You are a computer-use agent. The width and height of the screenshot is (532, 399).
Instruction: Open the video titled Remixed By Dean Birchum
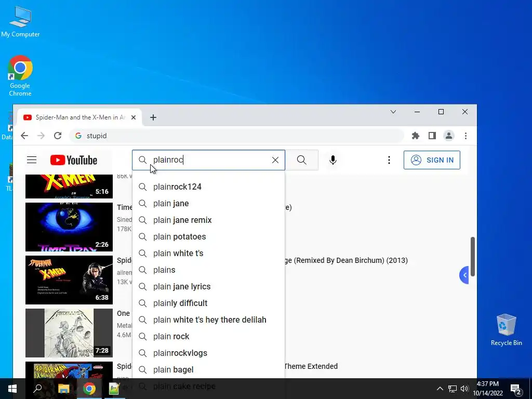pyautogui.click(x=346, y=260)
